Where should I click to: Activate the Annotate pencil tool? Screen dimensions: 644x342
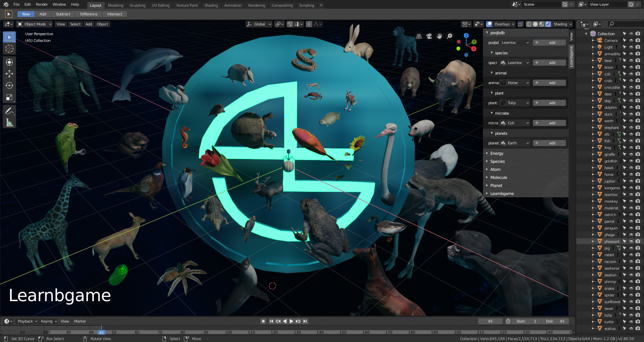pyautogui.click(x=9, y=111)
